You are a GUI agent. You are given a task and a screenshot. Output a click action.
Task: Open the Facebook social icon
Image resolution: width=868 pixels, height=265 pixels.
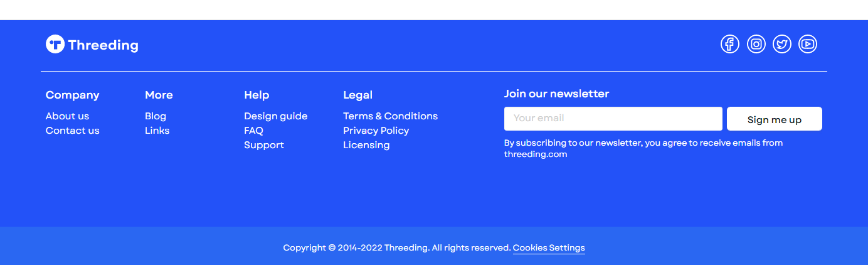[x=729, y=44]
